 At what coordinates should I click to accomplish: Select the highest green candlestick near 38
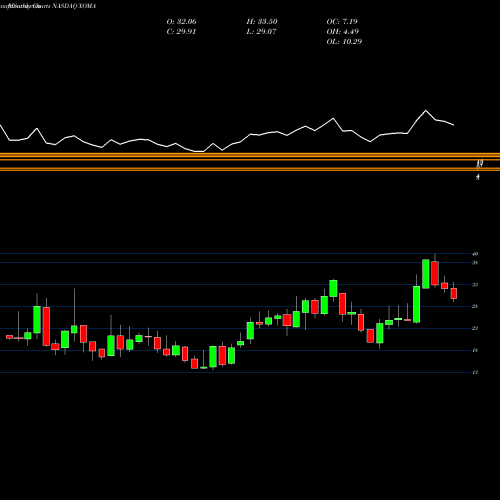[x=426, y=274]
